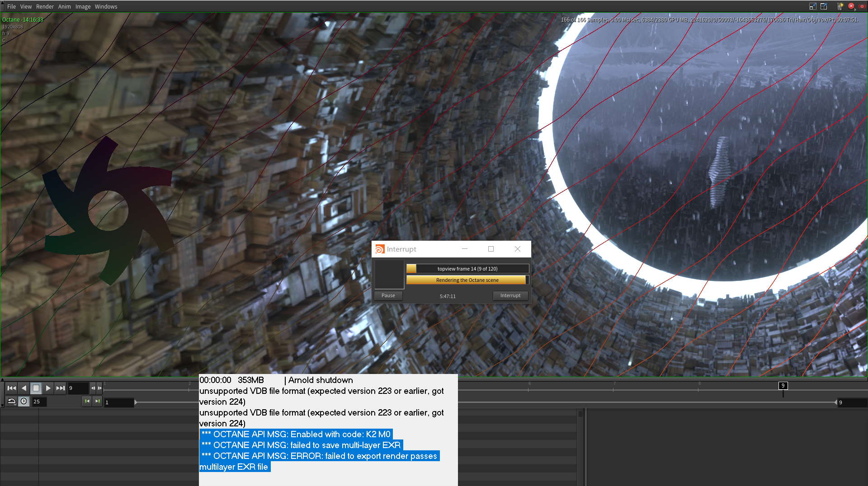Play the sequence forward
The image size is (868, 486).
click(48, 388)
